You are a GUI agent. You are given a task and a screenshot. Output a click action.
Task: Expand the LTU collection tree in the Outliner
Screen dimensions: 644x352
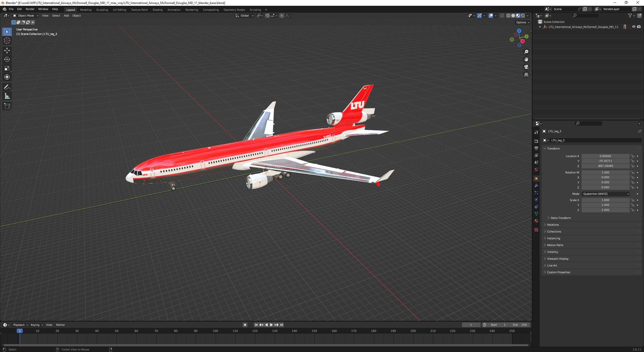(x=540, y=27)
